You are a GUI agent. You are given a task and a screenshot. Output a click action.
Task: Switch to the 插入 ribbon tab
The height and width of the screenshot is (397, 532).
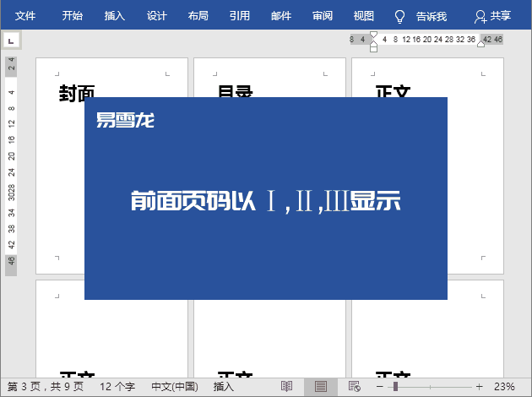[114, 15]
